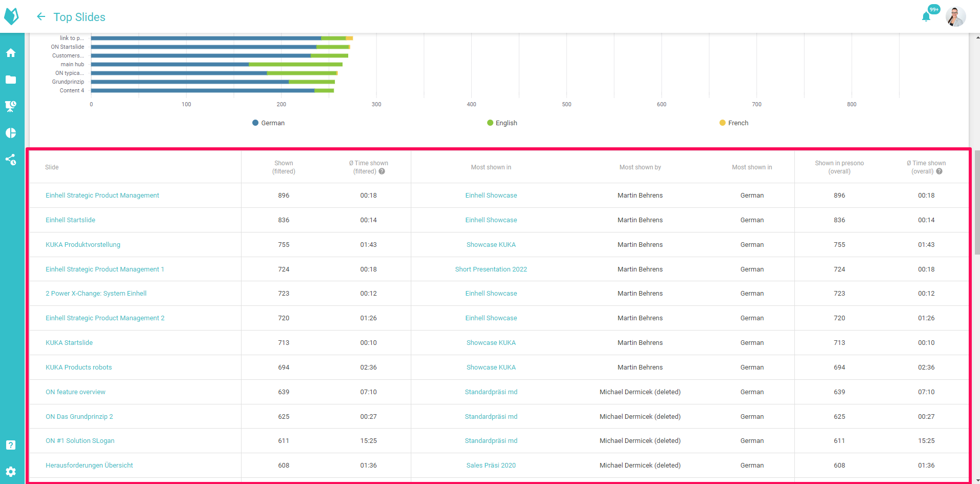Open the notifications bell
Image resolution: width=980 pixels, height=484 pixels.
(926, 17)
